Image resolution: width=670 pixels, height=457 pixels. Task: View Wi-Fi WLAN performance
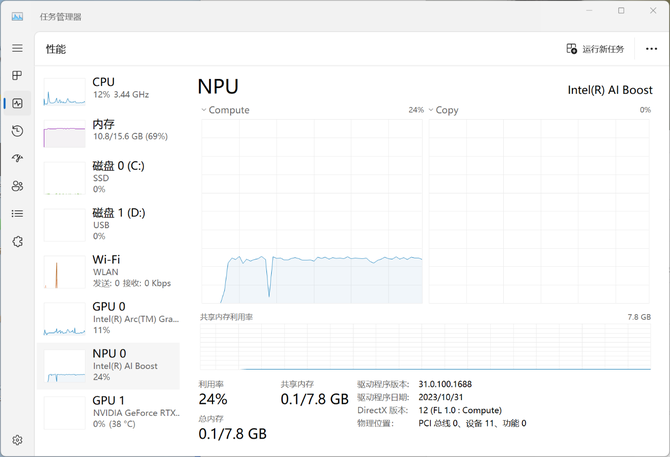click(108, 270)
